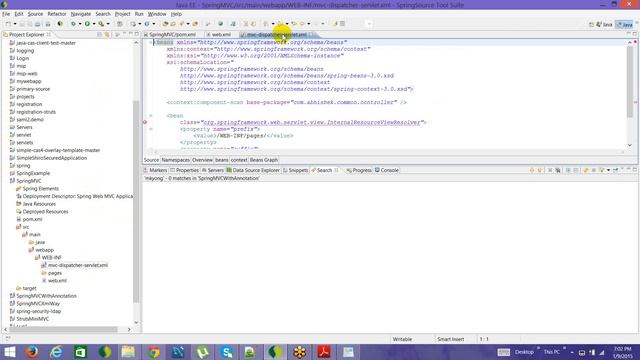The height and width of the screenshot is (360, 640).
Task: Click Smart Insert in the status bar
Action: pos(451,339)
